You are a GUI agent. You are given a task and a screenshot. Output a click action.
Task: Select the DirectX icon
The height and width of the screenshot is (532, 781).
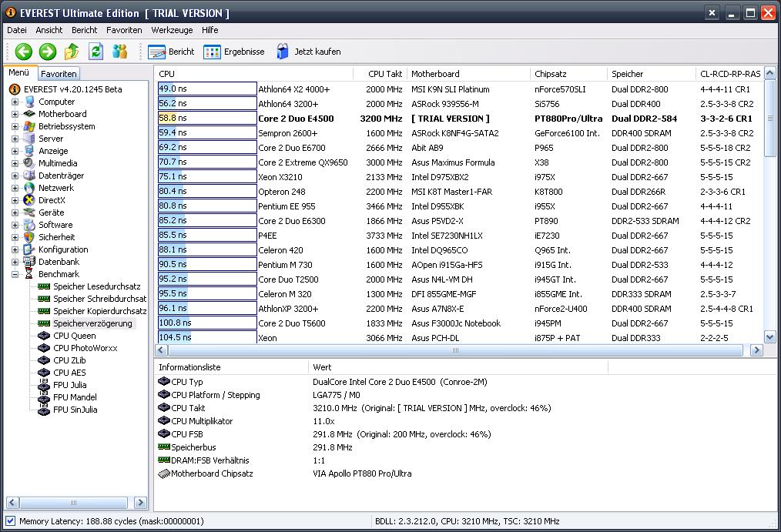30,200
